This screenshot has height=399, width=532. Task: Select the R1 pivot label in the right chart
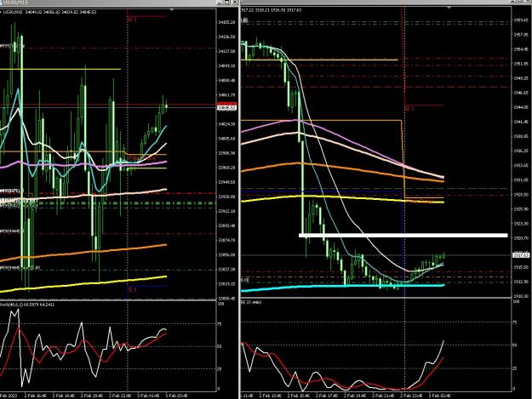410,109
